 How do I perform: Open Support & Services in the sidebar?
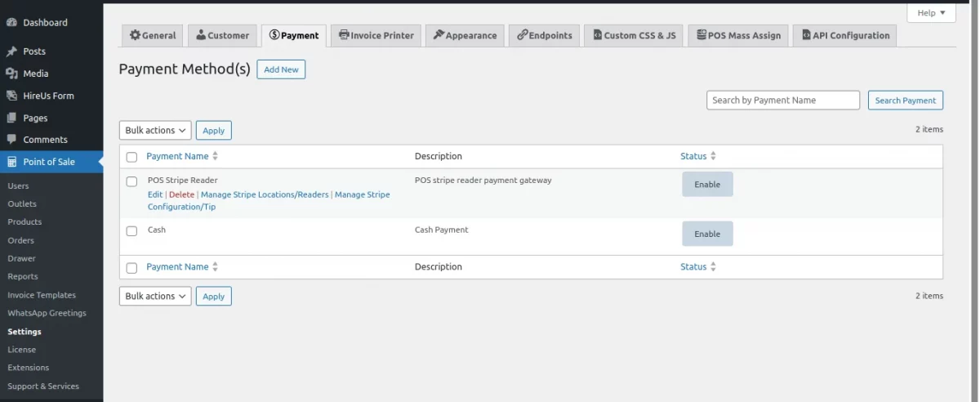[43, 386]
